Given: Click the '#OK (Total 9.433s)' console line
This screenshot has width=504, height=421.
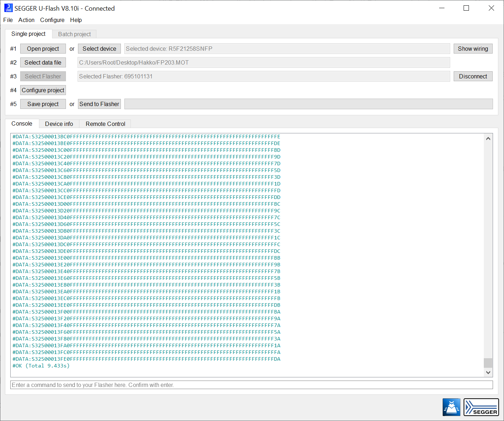Looking at the screenshot, I should (x=41, y=366).
